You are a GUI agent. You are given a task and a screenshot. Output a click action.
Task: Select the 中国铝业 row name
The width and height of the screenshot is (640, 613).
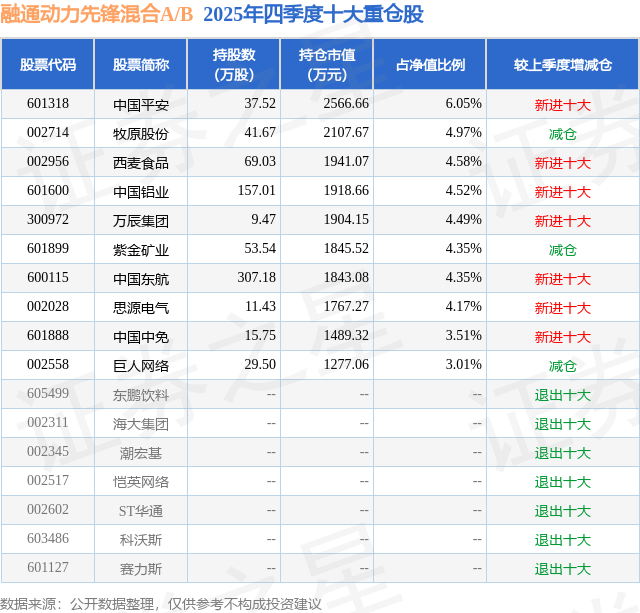[x=141, y=192]
